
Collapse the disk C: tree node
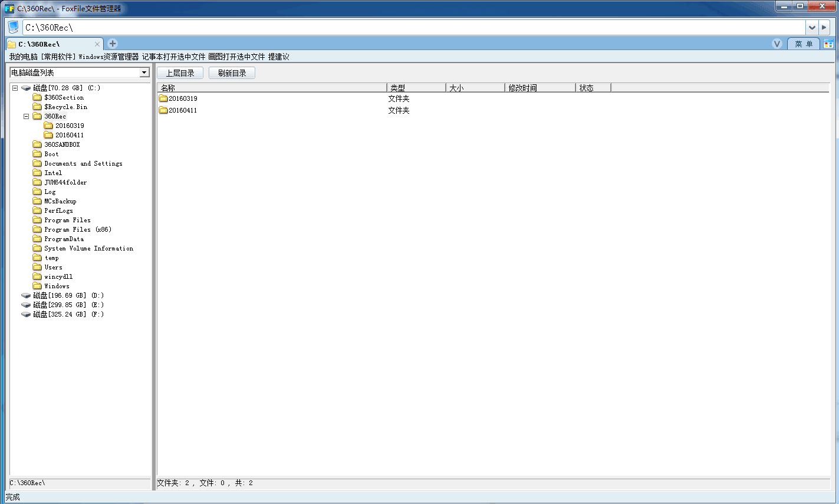[15, 88]
